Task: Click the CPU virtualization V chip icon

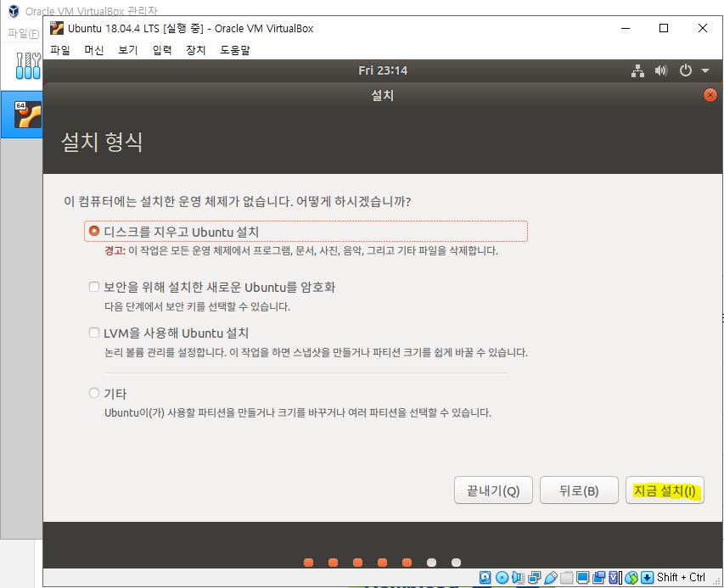Action: tap(615, 577)
